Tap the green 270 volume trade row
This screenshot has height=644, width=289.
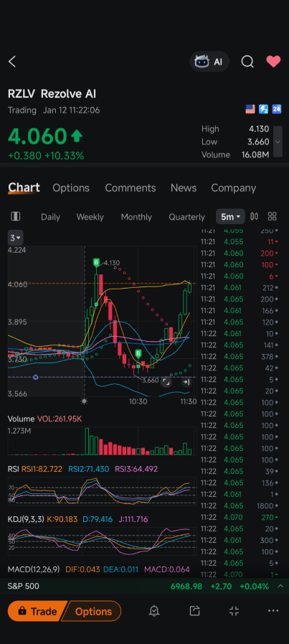pyautogui.click(x=240, y=517)
